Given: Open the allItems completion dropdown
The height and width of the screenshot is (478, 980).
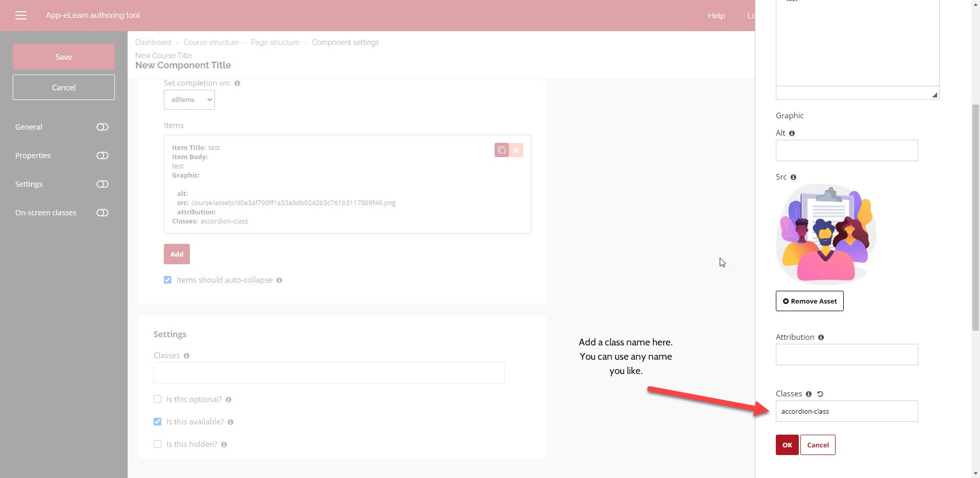Looking at the screenshot, I should (189, 100).
